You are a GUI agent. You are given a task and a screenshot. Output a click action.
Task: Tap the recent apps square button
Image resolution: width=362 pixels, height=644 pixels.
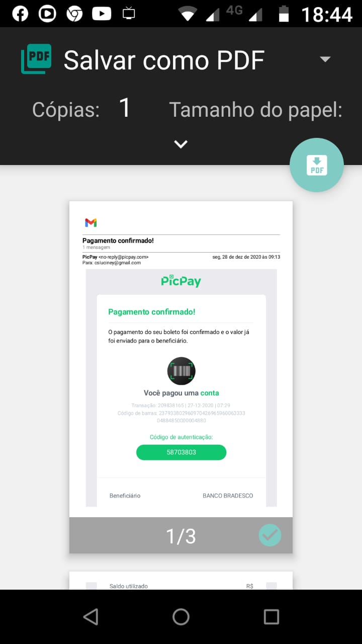pos(271,617)
